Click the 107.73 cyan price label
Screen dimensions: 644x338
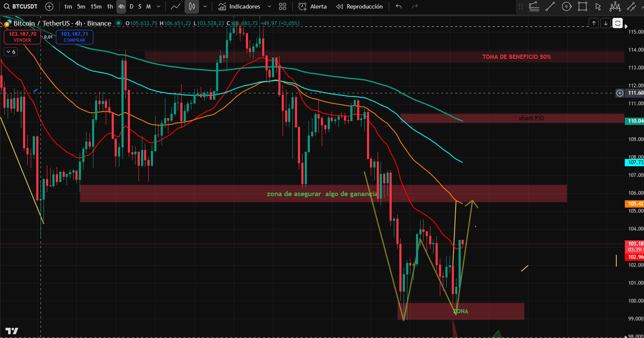[x=634, y=162]
